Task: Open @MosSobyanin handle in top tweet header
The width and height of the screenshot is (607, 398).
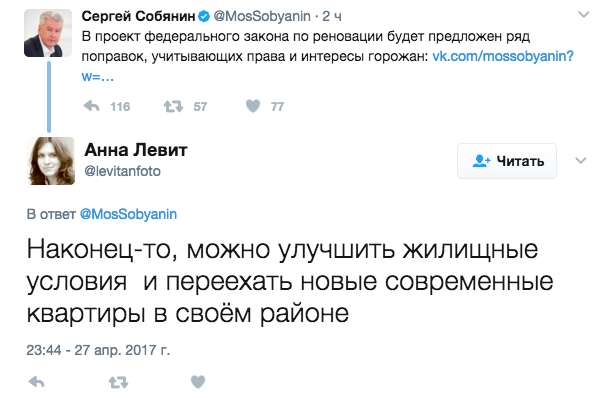Action: tap(262, 16)
